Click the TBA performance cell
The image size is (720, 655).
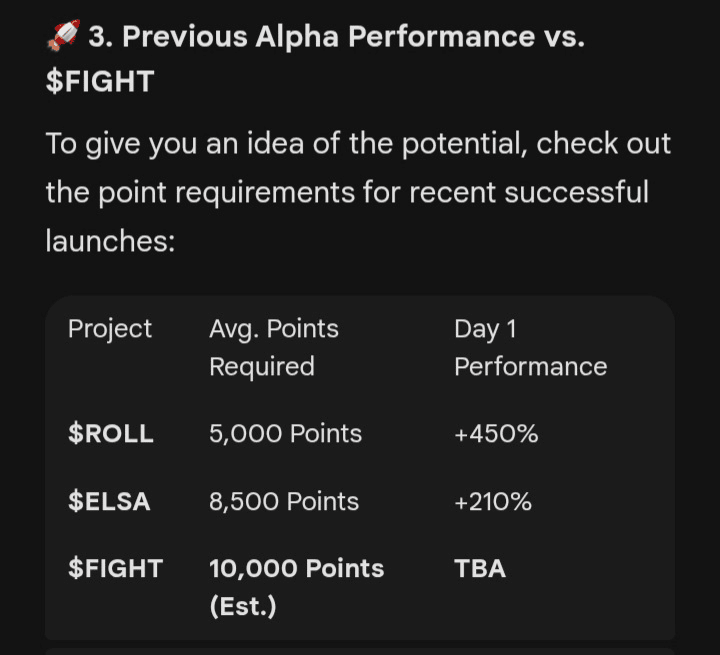tap(480, 568)
